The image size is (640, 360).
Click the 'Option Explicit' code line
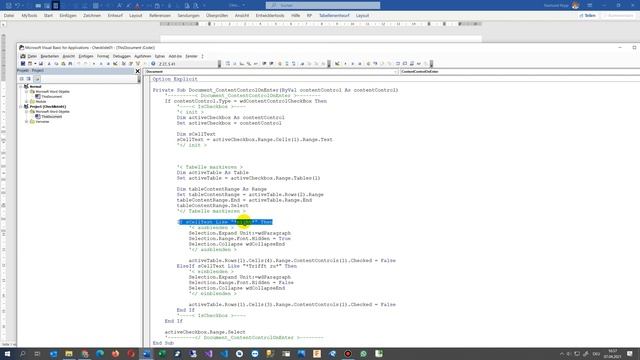(x=175, y=79)
